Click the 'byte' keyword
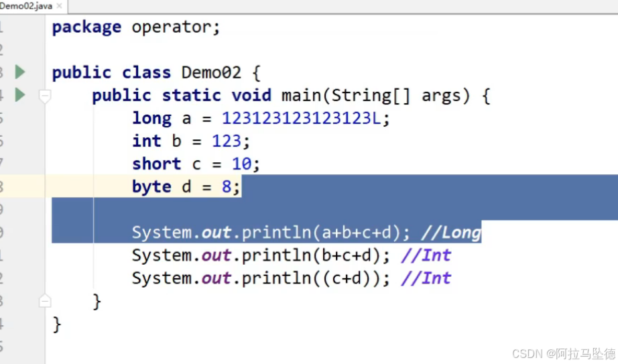This screenshot has width=618, height=364. (x=151, y=186)
